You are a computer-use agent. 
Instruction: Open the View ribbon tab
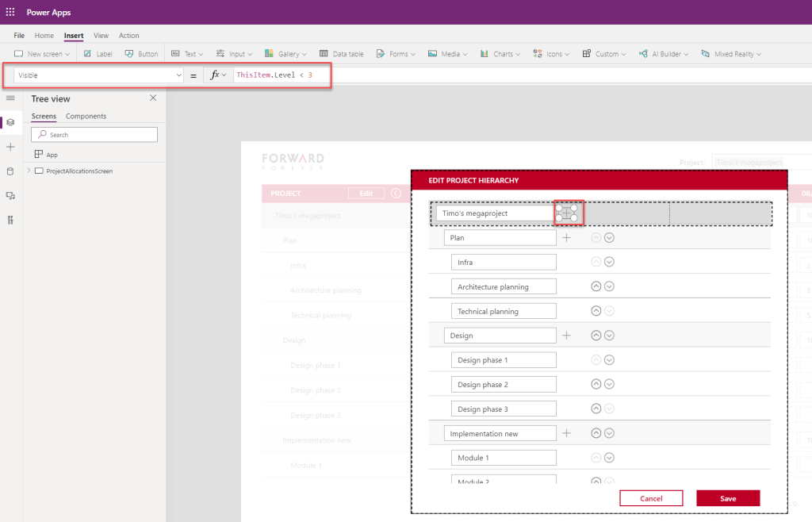coord(101,36)
